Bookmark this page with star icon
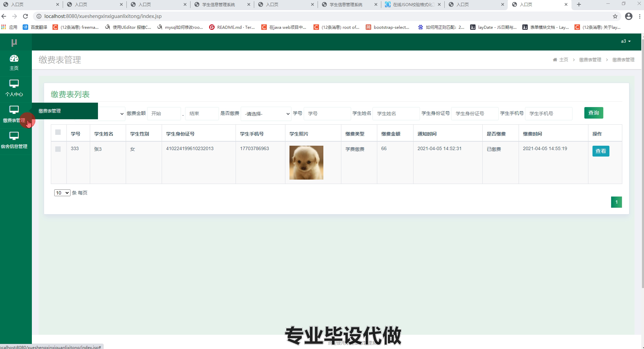Screen dimensions: 644x349 coord(615,16)
